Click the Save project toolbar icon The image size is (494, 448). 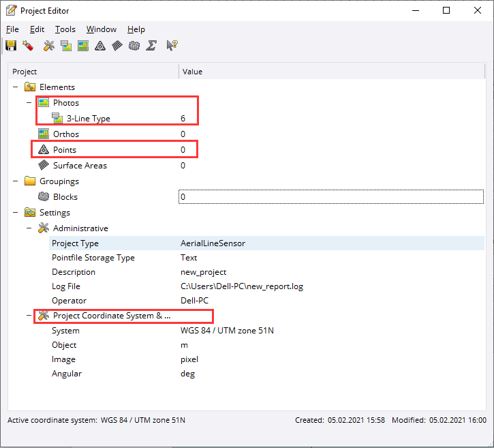(x=11, y=46)
